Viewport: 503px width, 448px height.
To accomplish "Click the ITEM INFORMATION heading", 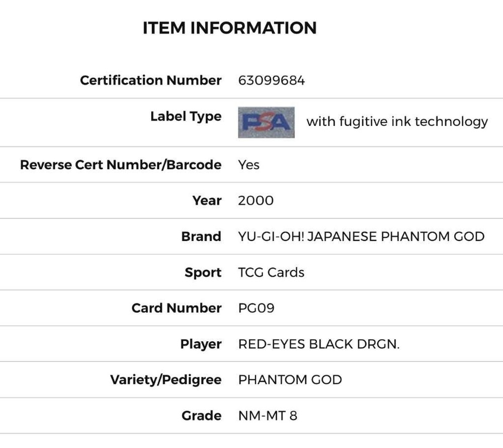I will point(229,28).
